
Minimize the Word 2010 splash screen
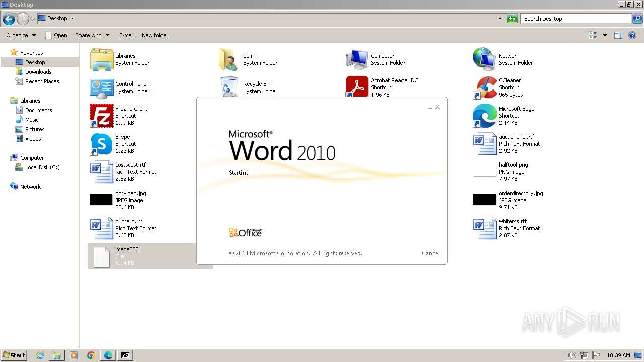click(430, 107)
